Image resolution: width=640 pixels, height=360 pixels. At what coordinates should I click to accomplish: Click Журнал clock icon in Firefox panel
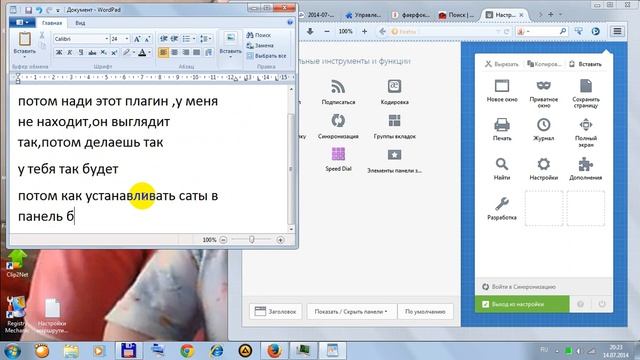click(x=544, y=124)
